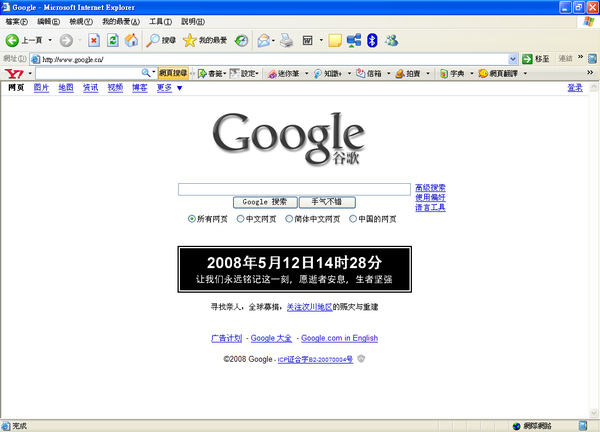Screen dimensions: 600x432
Task: Click the 登录 sign-in link
Action: pyautogui.click(x=575, y=88)
